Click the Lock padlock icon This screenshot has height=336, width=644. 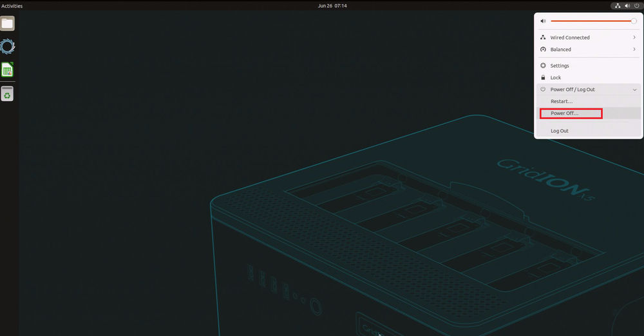click(543, 77)
